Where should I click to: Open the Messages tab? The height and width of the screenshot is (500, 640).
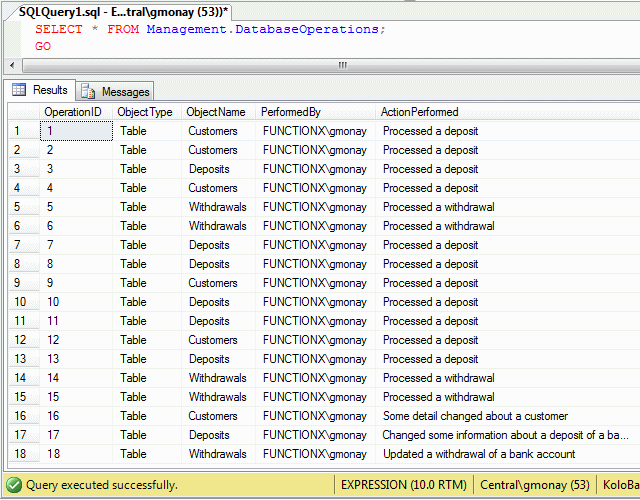pyautogui.click(x=115, y=91)
